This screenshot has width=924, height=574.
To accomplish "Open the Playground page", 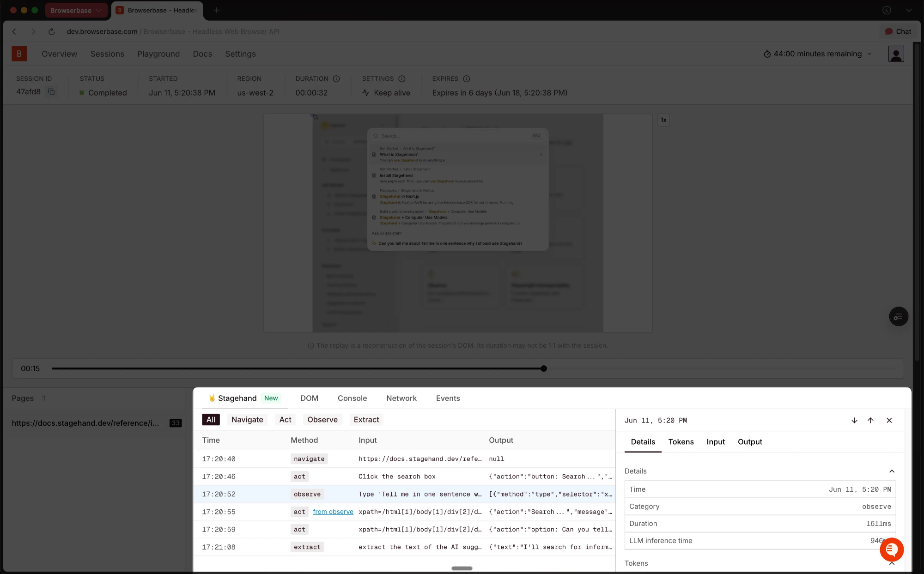I will pyautogui.click(x=158, y=54).
